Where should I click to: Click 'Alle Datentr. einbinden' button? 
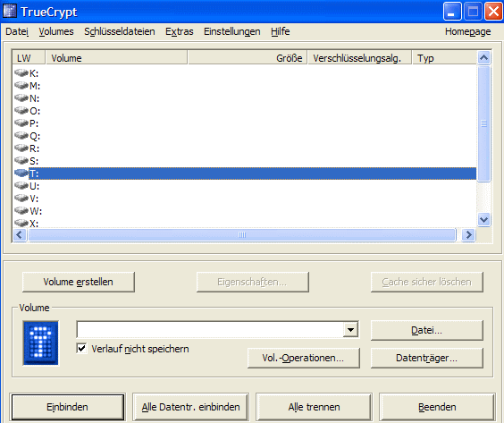(191, 407)
